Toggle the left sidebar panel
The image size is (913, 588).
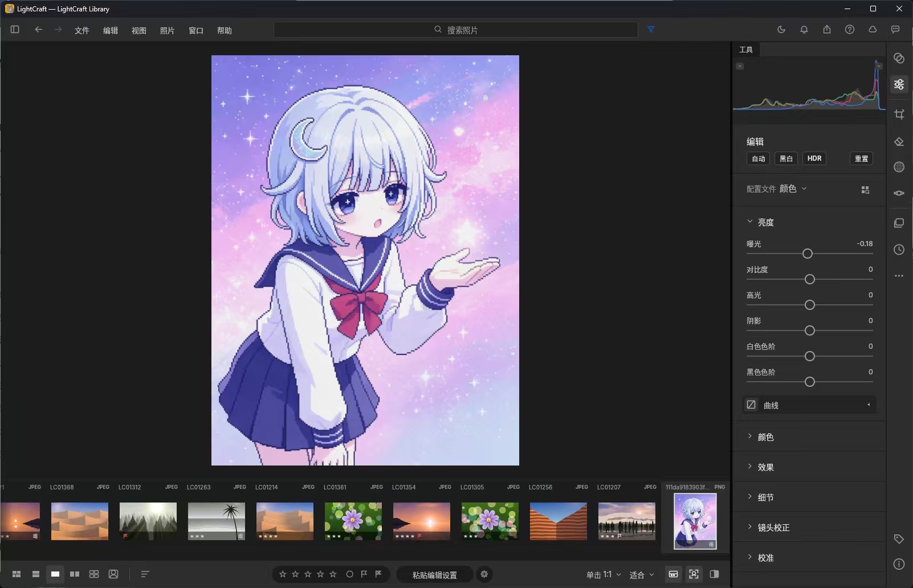point(15,30)
